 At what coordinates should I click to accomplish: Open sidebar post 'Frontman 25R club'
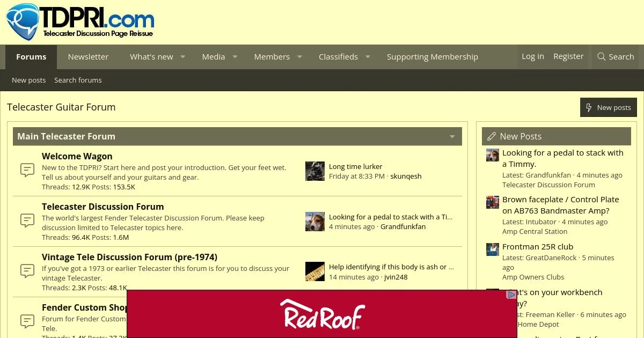[538, 247]
